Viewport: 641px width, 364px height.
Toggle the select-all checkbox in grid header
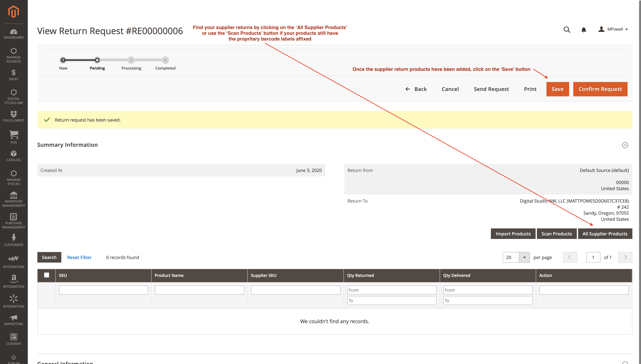[47, 275]
